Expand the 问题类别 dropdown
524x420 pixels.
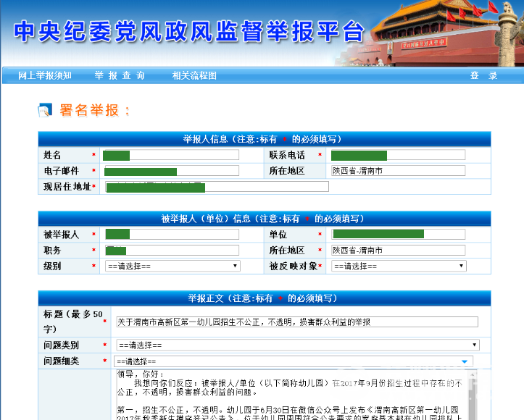pos(297,345)
